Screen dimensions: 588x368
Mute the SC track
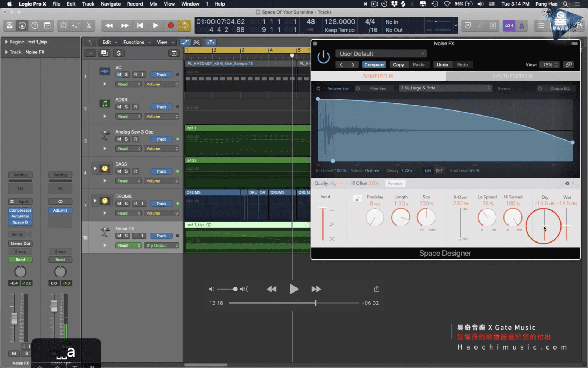(119, 74)
